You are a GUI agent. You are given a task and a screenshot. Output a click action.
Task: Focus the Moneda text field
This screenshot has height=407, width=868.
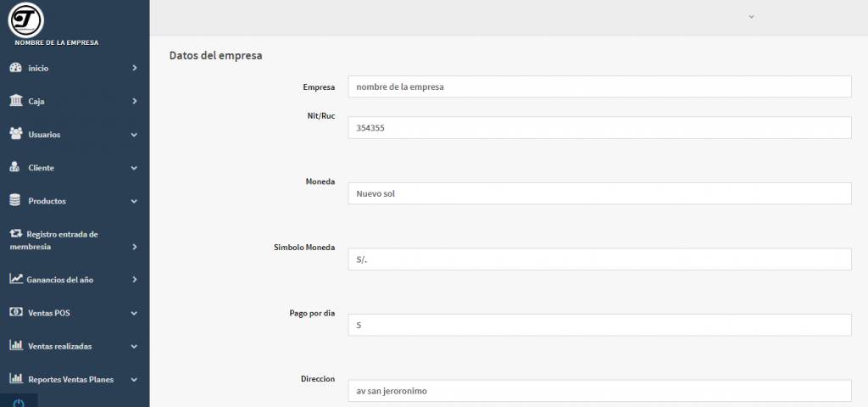[x=598, y=193]
